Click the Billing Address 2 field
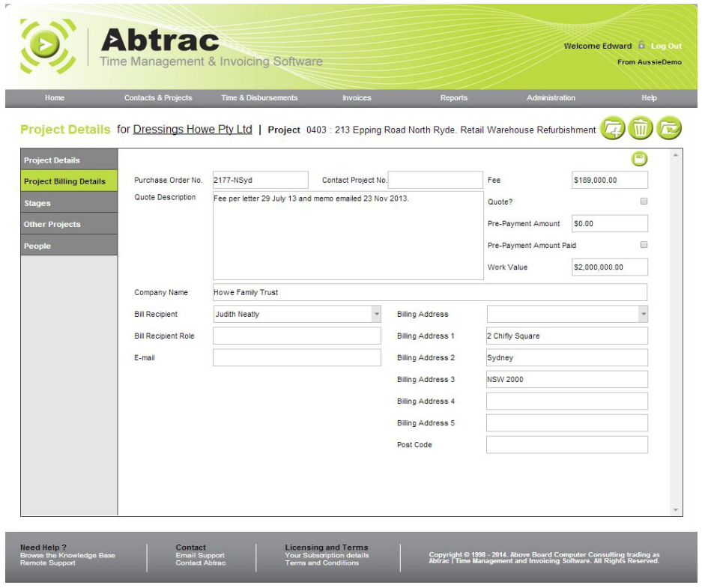Screen dimensions: 702x588 567,357
